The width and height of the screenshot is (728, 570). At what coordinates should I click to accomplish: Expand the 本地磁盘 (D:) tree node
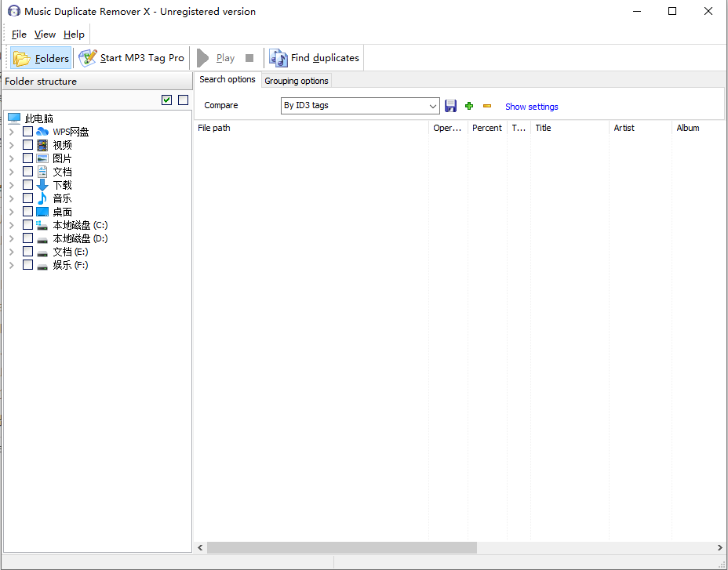click(12, 238)
